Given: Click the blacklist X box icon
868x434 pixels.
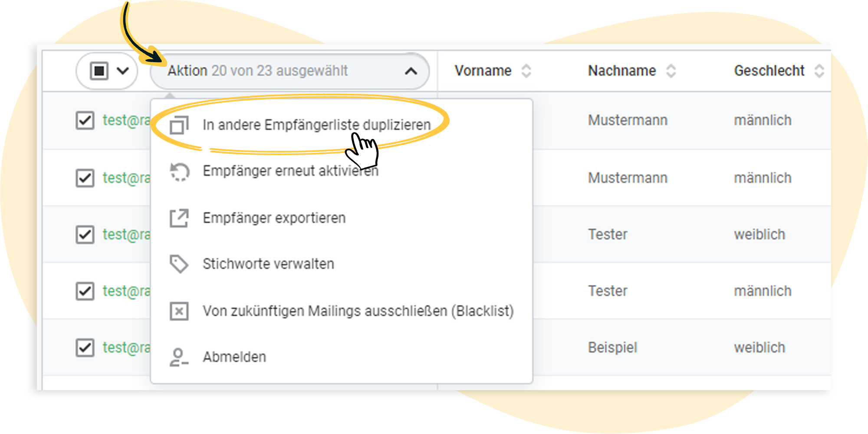Looking at the screenshot, I should [x=179, y=311].
